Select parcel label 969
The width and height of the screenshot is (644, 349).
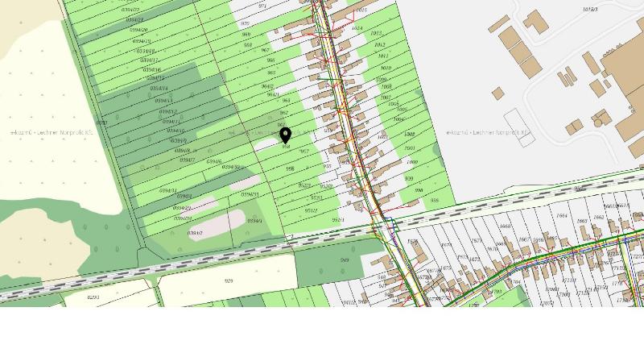click(x=246, y=35)
